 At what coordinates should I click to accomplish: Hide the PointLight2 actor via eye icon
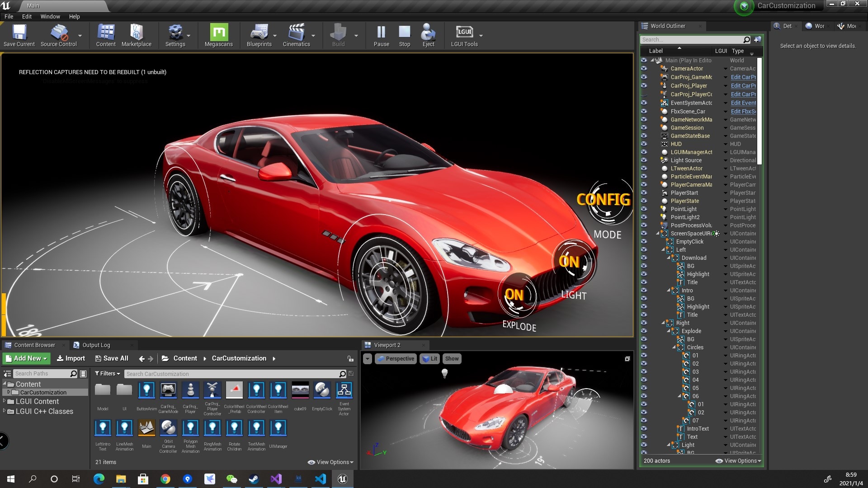644,217
